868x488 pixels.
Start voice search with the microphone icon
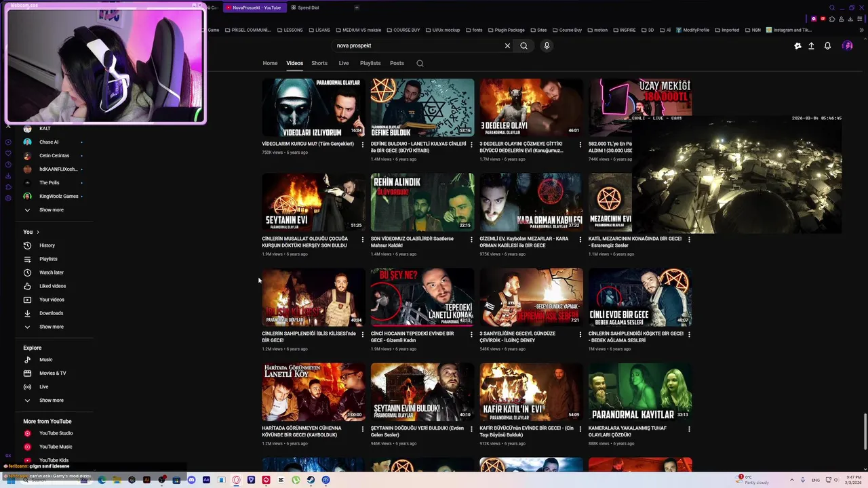[x=547, y=45]
